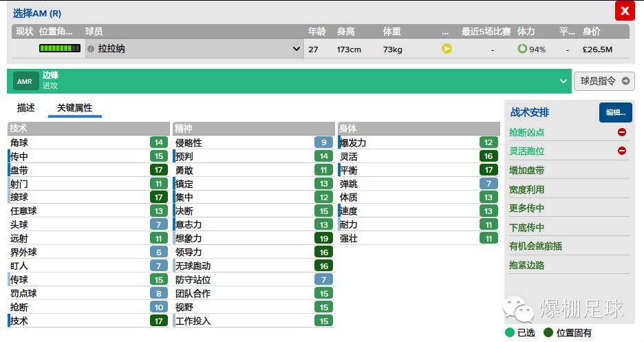
Task: Select the 下底传中 instruction
Action: click(x=569, y=227)
